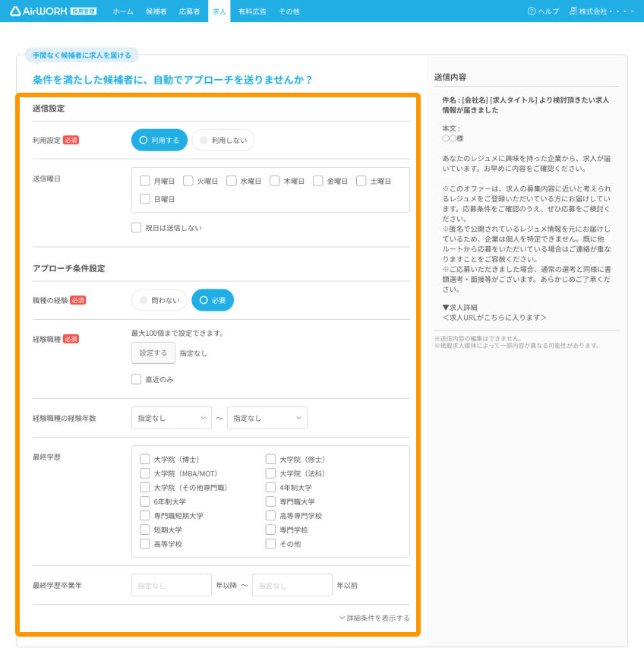
Task: Check the 専門職短期大学 checkbox
Action: [145, 515]
